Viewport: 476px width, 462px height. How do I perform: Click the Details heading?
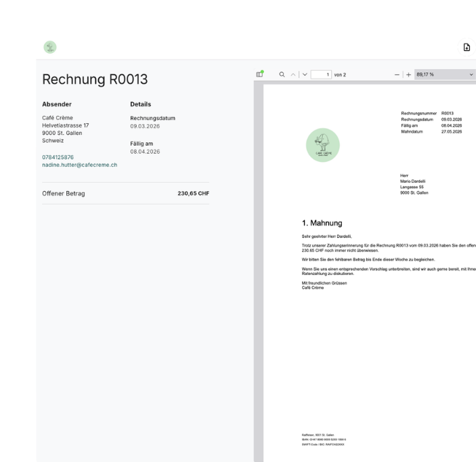coord(141,104)
